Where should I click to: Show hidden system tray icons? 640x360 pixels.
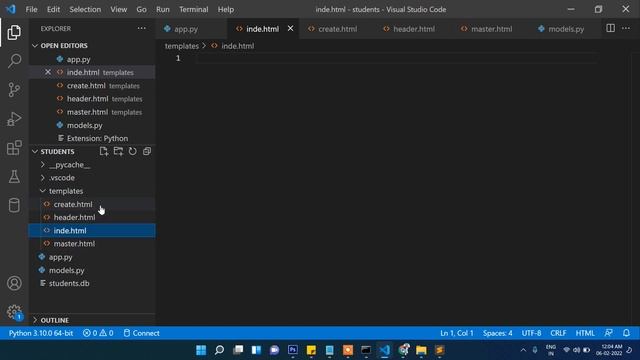pyautogui.click(x=523, y=350)
